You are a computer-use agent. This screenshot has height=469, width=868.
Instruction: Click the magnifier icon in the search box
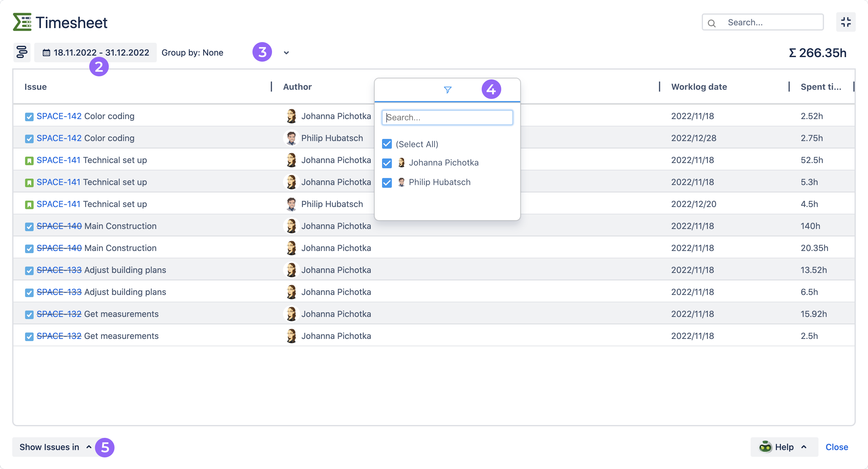point(711,23)
